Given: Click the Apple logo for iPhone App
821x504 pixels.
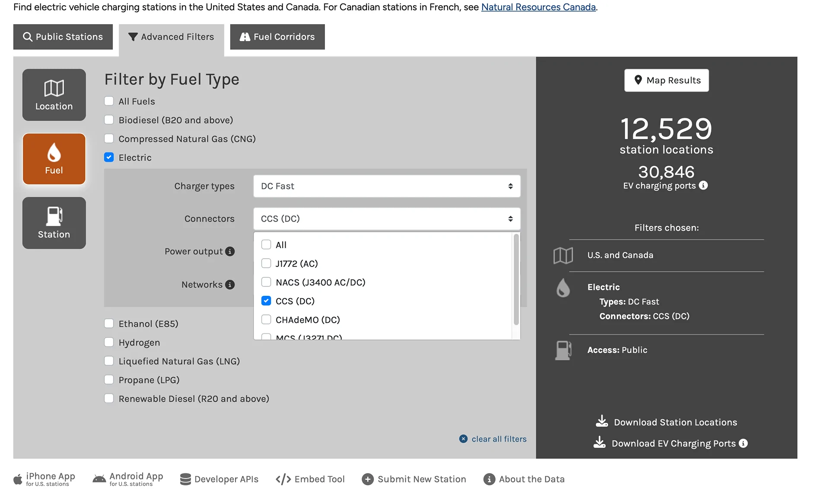Looking at the screenshot, I should pos(18,479).
